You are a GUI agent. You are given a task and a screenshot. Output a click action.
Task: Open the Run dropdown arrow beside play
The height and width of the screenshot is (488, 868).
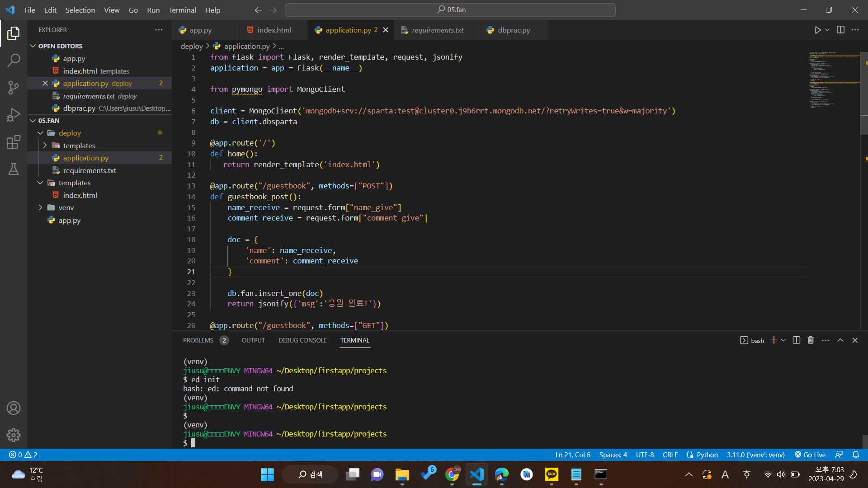click(827, 30)
